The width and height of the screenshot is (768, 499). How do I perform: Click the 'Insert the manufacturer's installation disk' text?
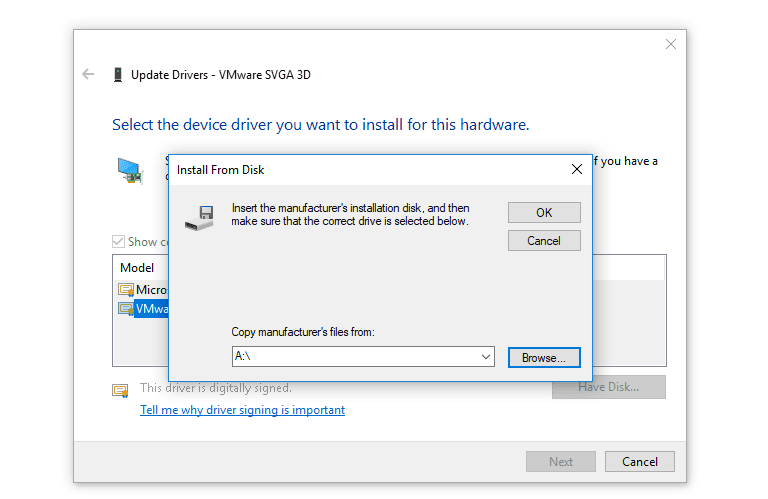click(350, 214)
